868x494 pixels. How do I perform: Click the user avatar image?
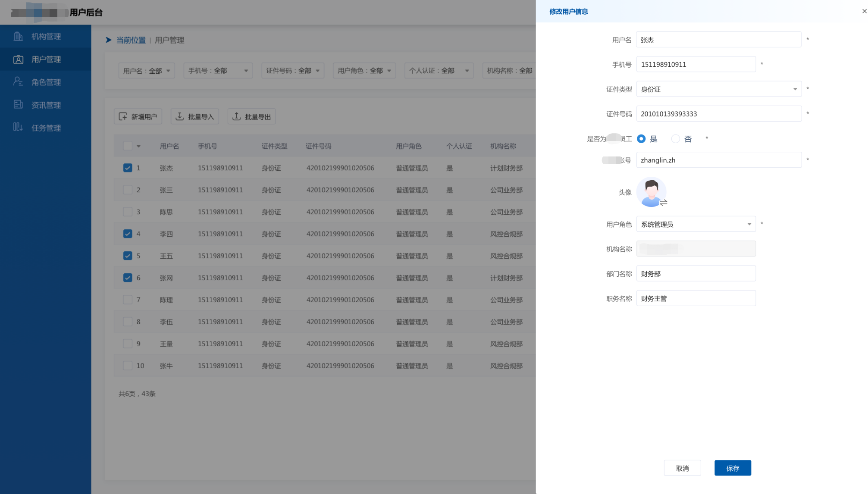point(651,192)
